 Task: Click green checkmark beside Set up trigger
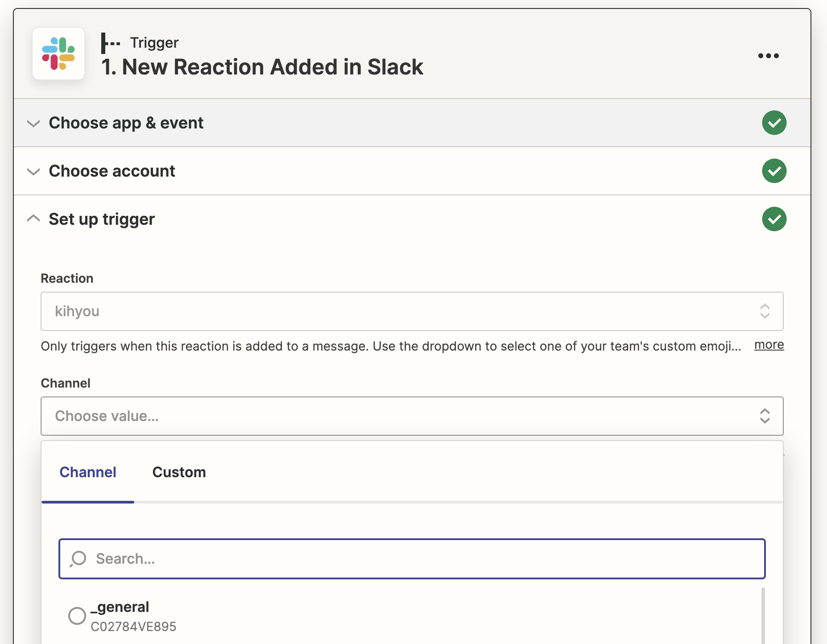pyautogui.click(x=774, y=219)
